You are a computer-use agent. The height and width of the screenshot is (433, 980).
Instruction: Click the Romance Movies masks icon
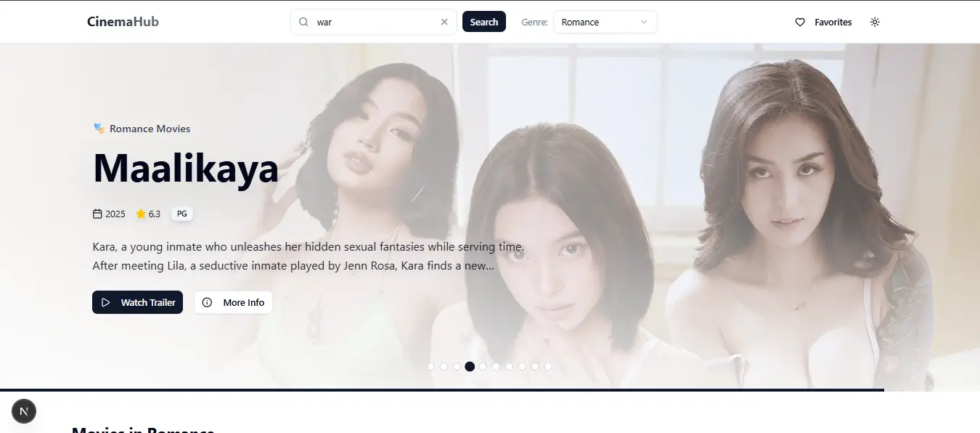coord(99,129)
